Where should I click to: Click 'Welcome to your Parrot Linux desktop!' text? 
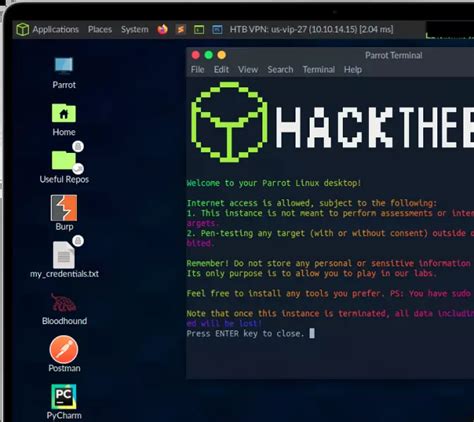click(274, 183)
